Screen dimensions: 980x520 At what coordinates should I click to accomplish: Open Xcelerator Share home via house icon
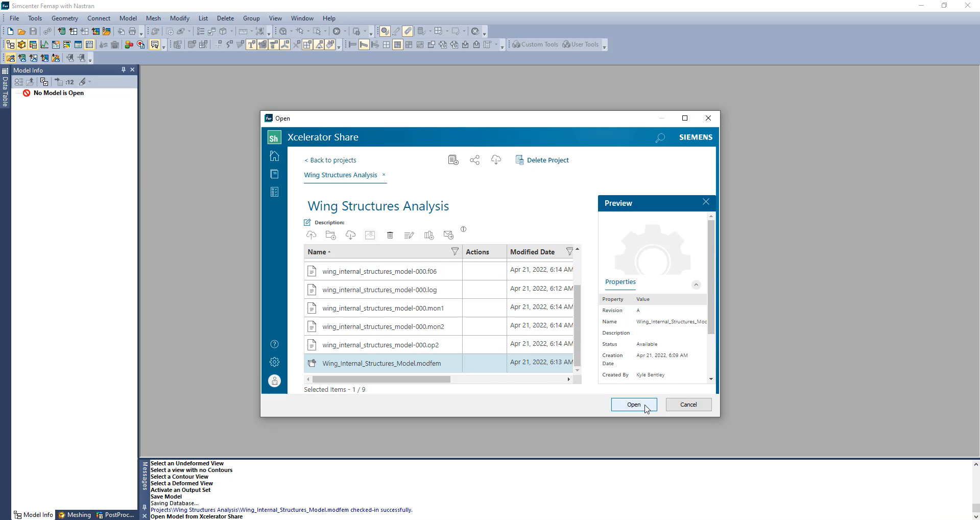coord(274,156)
